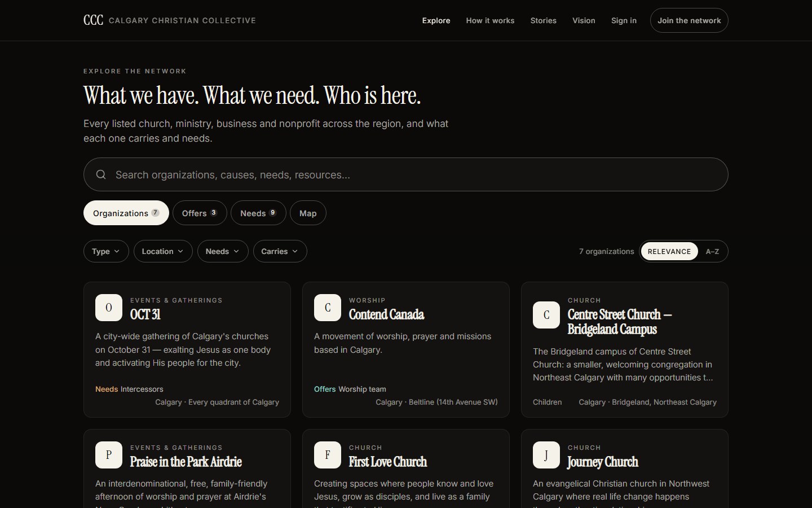
Task: Open the First Love Church F avatar
Action: coord(328,455)
